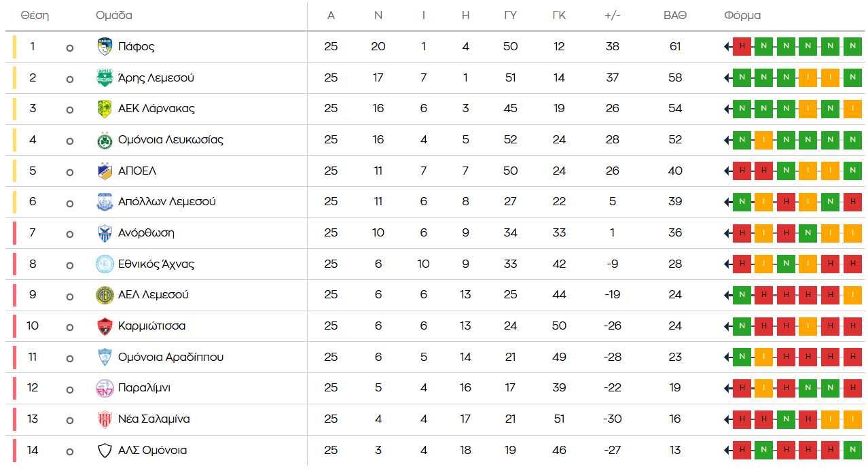Expand form arrow in Νέα Σαλαμίνα row
The image size is (868, 473).
tap(727, 419)
